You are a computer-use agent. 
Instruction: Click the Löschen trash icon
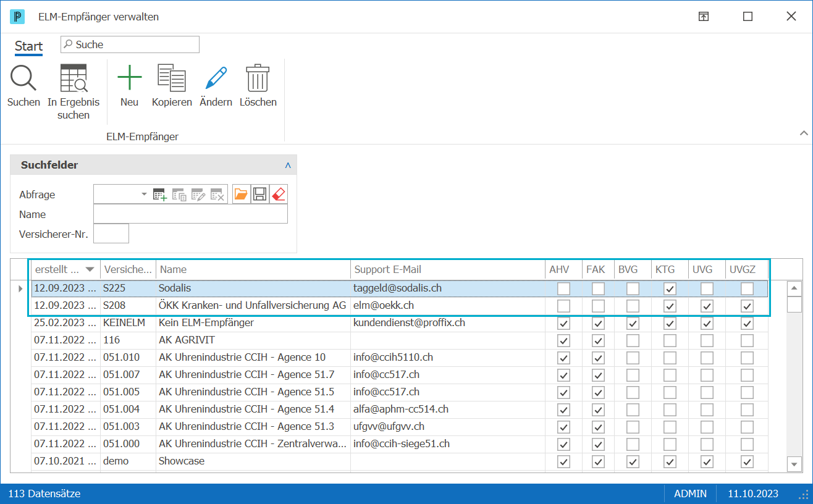tap(258, 78)
